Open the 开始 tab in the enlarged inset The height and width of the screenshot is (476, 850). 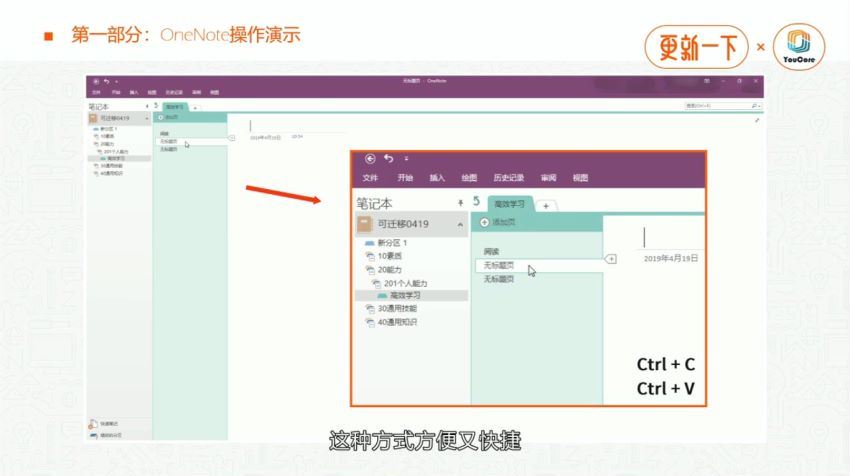(x=405, y=178)
